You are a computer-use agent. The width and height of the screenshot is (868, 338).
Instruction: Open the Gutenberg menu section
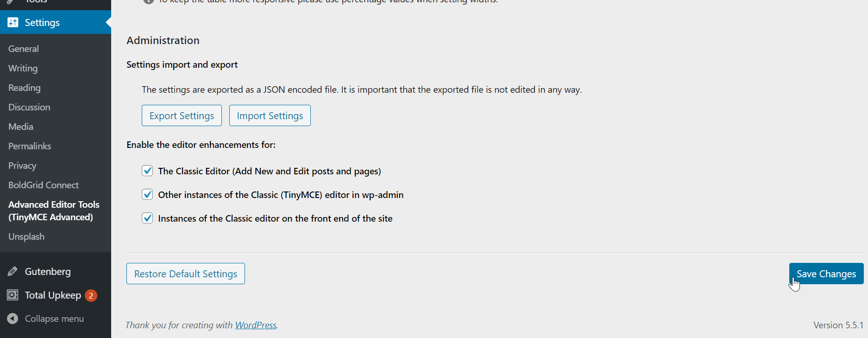(x=48, y=271)
